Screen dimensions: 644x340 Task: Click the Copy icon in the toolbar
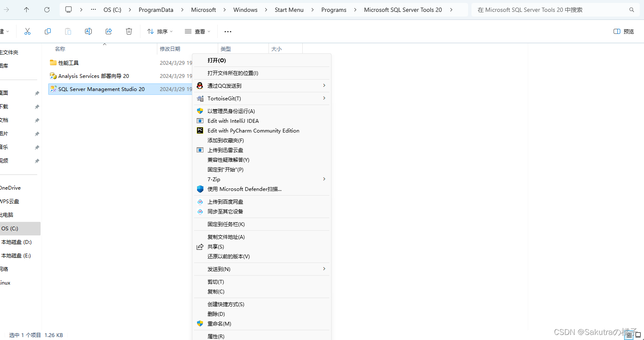coord(48,31)
